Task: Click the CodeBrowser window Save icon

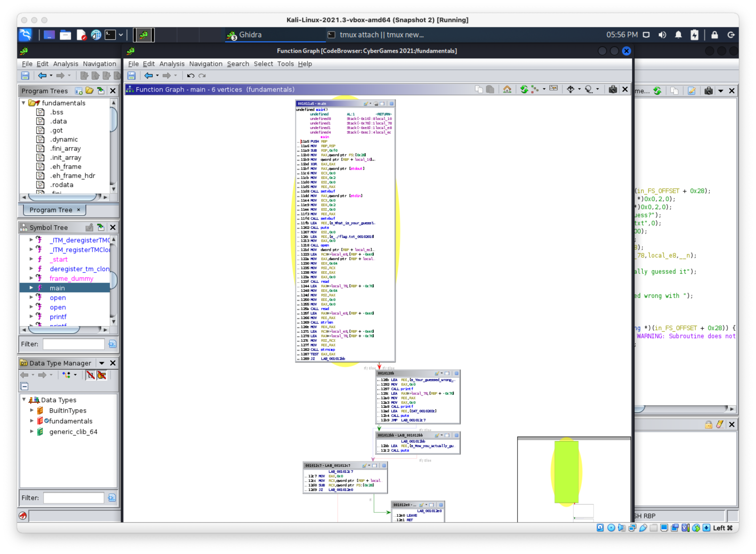Action: point(25,76)
